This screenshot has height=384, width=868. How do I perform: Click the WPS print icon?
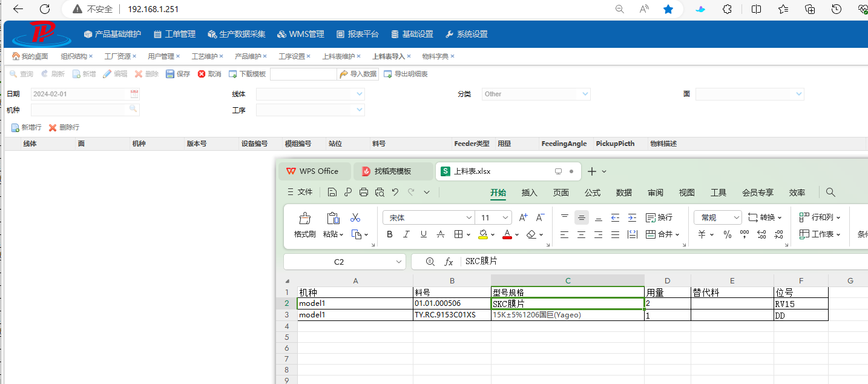(363, 192)
